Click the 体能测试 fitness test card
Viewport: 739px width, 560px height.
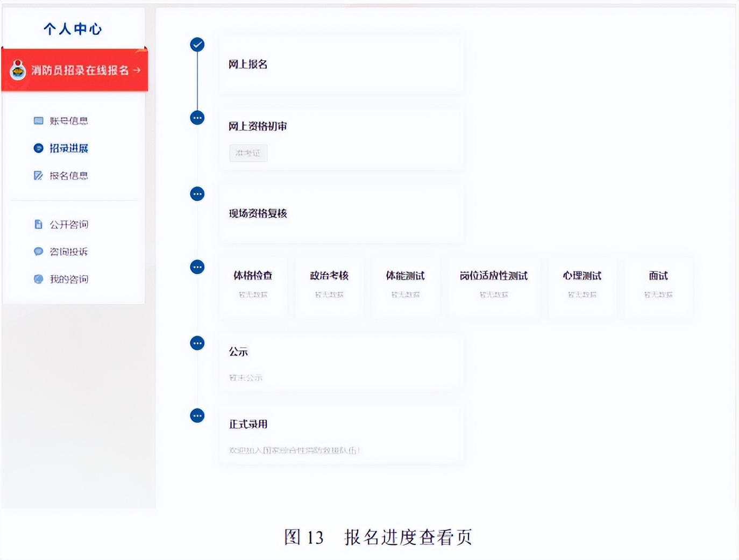point(405,286)
